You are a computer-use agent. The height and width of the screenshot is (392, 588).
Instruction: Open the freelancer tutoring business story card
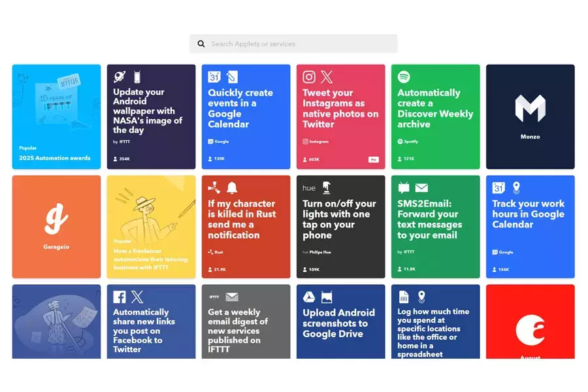coord(151,227)
